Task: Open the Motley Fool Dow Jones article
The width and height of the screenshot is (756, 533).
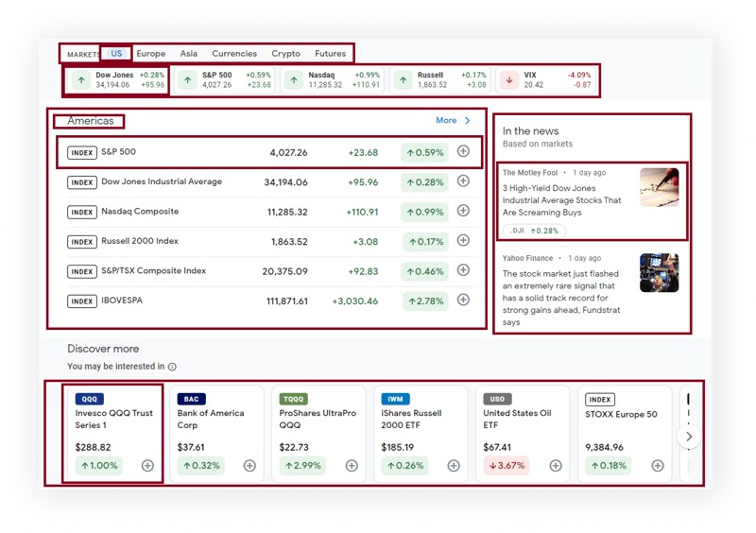Action: click(x=561, y=200)
